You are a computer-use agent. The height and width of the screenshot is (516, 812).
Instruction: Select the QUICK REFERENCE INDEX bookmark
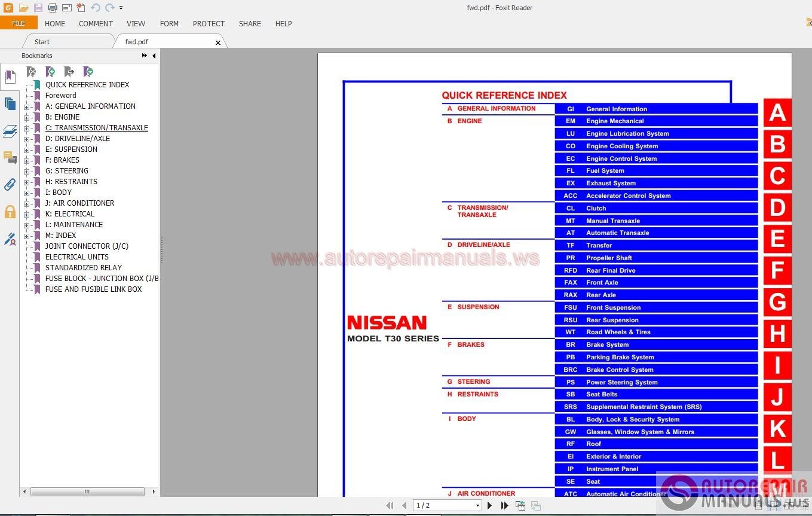click(x=87, y=85)
